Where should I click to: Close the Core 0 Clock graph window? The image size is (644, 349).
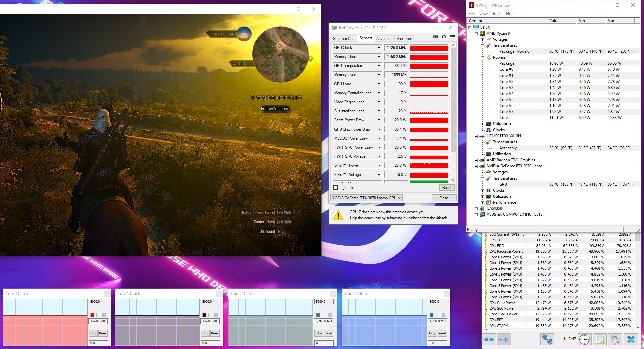click(x=107, y=294)
